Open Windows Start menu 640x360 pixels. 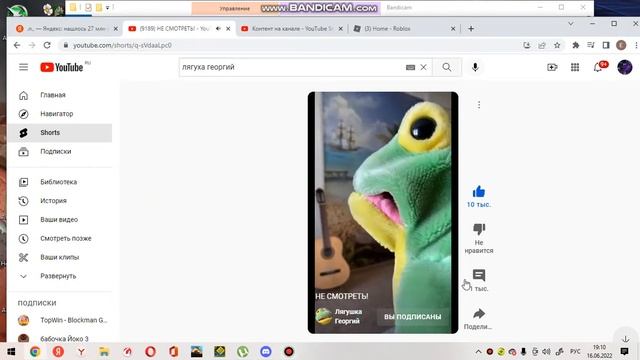(11, 351)
